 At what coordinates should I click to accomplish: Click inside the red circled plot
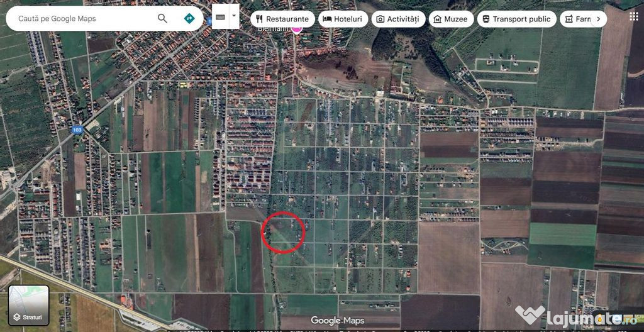[284, 232]
